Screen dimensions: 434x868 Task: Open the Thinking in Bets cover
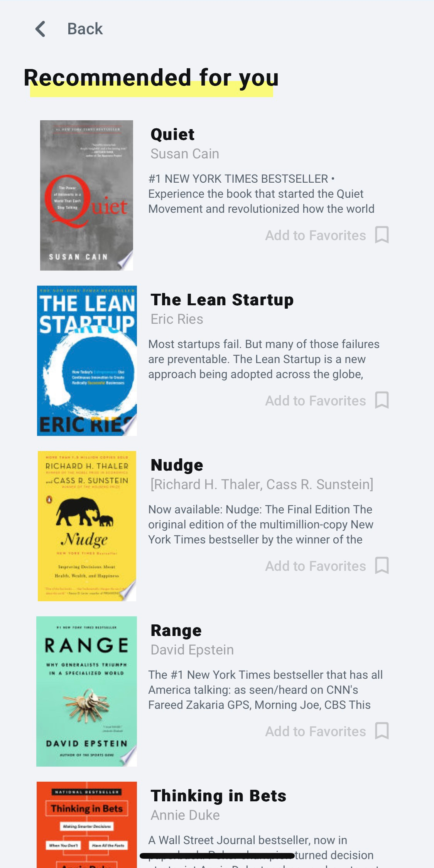click(x=87, y=825)
